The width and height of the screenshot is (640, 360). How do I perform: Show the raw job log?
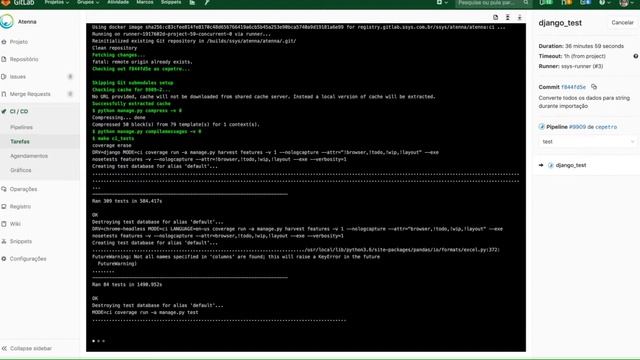click(x=496, y=17)
